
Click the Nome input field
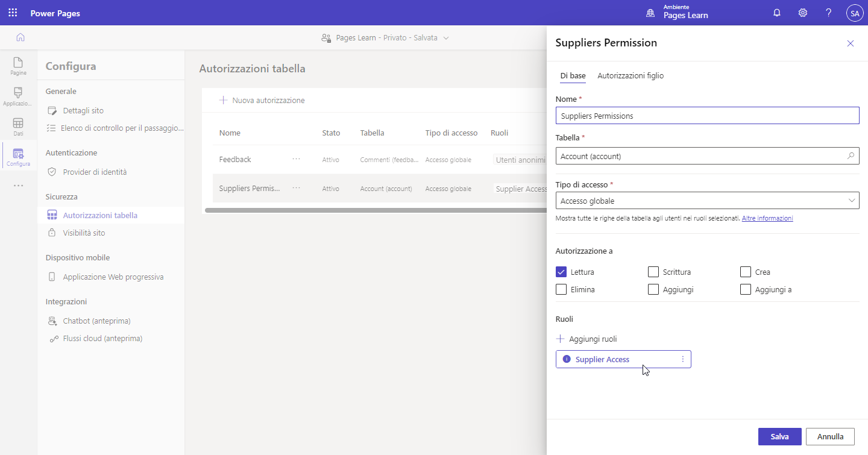707,116
